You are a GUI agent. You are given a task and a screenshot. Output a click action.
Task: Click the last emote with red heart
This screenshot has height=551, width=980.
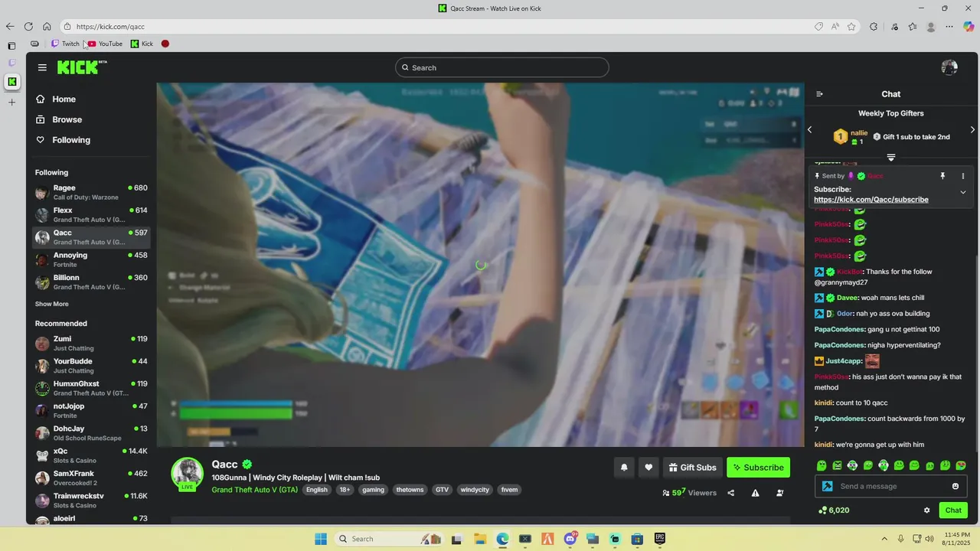pyautogui.click(x=961, y=465)
